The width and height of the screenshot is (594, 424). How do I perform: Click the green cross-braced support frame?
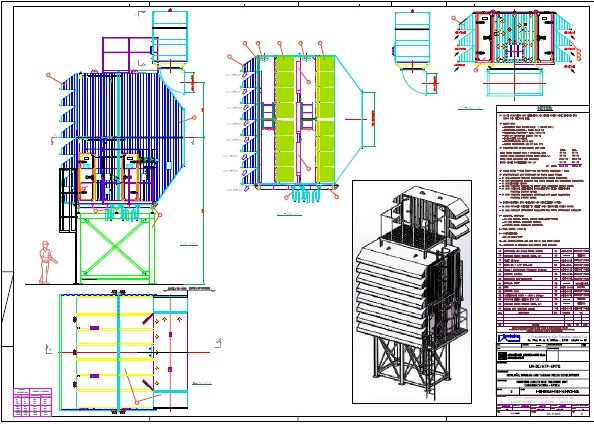point(115,247)
